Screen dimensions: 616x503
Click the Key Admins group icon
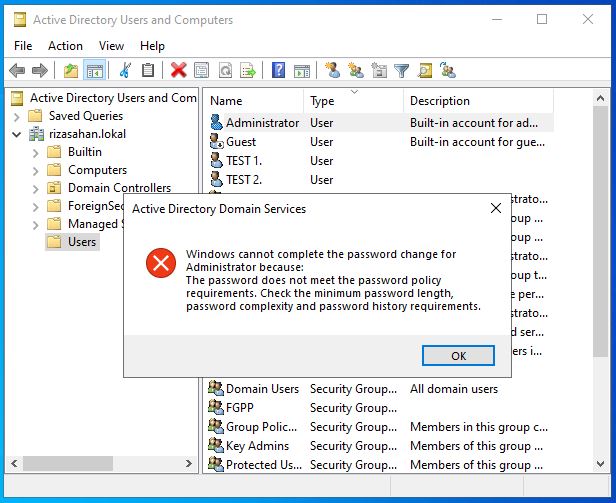216,445
